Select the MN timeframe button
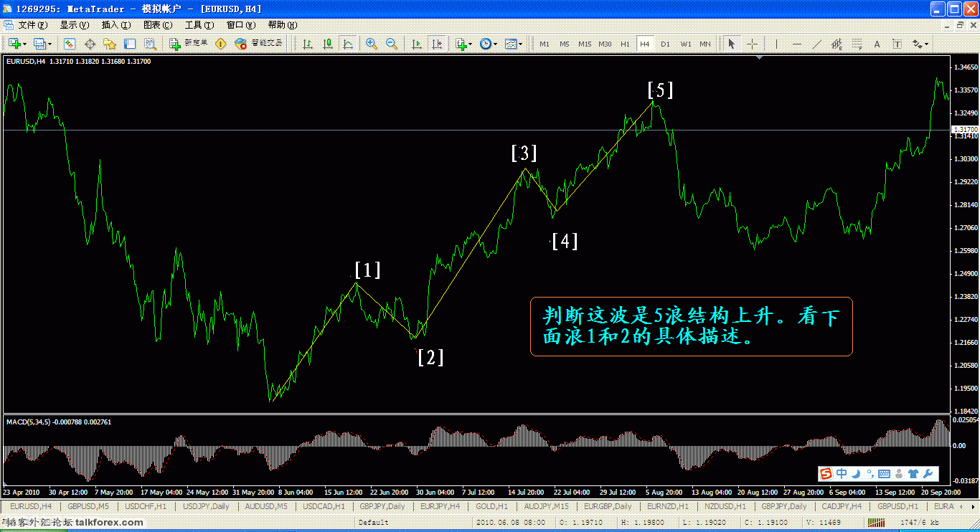 coord(705,44)
